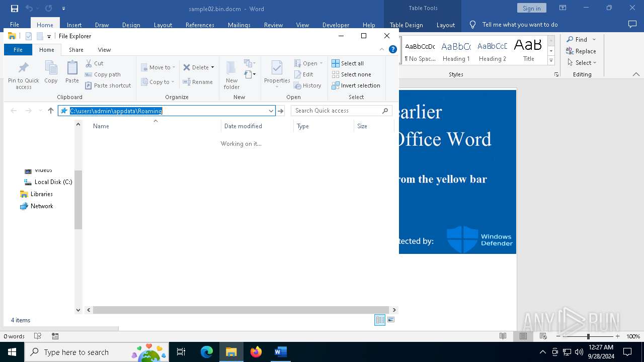This screenshot has height=362, width=644.
Task: Switch to View tab in Explorer
Action: point(104,49)
